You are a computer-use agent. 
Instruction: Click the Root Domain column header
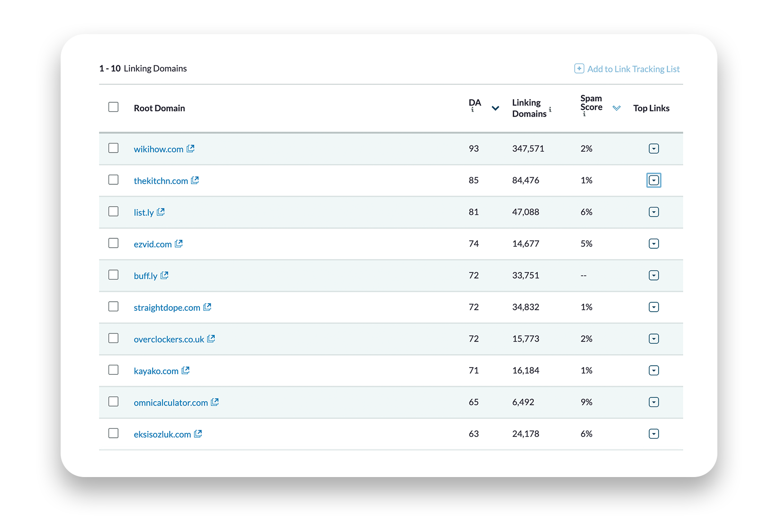point(159,108)
